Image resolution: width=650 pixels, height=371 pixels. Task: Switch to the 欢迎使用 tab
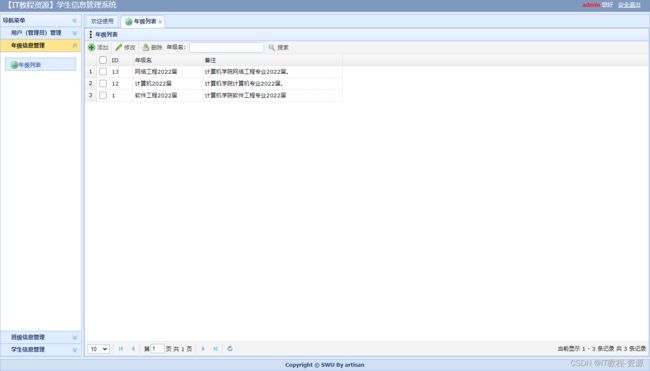pos(102,21)
